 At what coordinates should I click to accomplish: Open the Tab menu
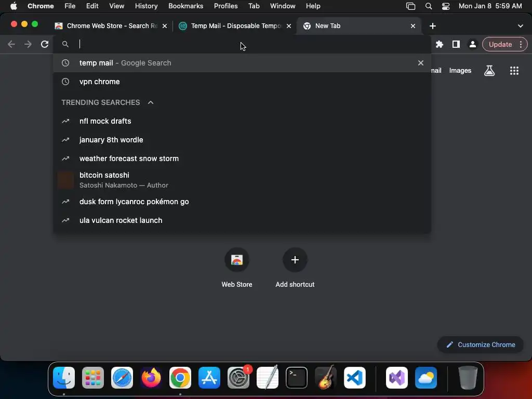254,6
